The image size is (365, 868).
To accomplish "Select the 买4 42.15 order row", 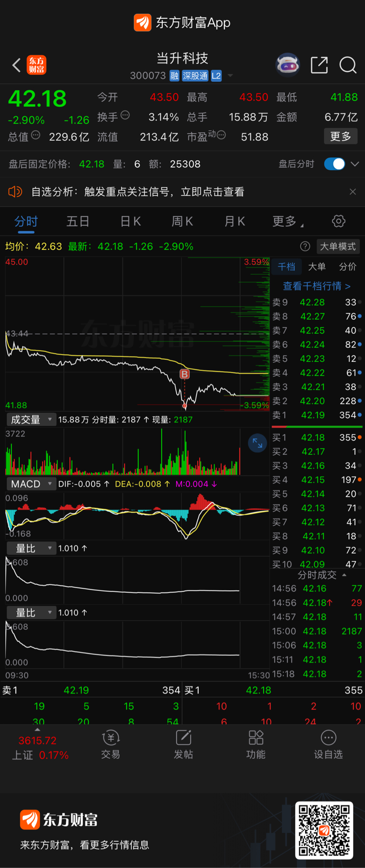I will 317,480.
